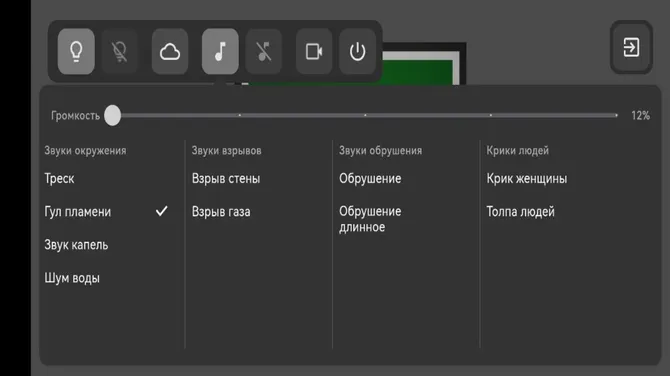The width and height of the screenshot is (670, 376).
Task: Click the exit icon at top right
Action: pyautogui.click(x=631, y=47)
